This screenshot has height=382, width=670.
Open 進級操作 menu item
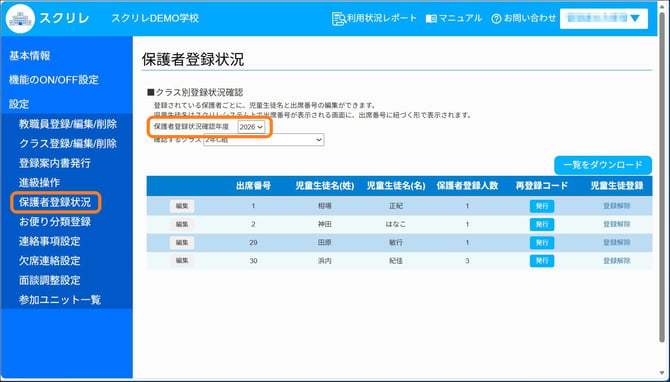tap(39, 183)
